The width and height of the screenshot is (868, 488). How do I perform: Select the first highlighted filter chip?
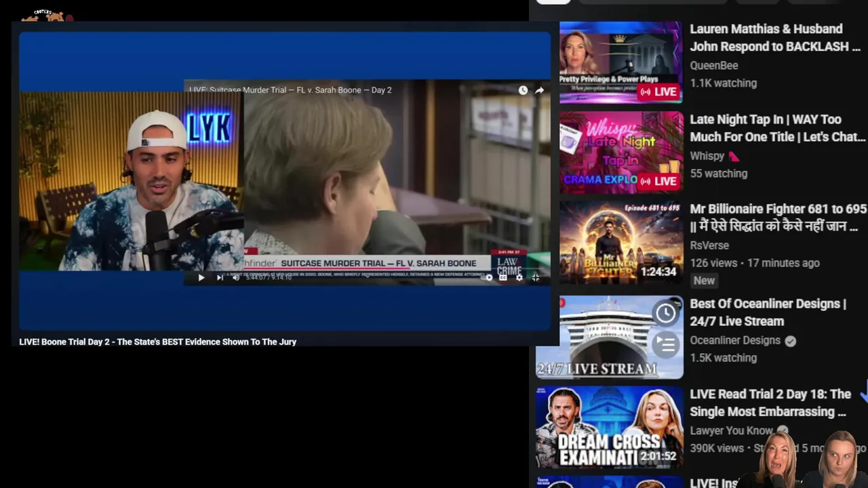click(x=553, y=1)
